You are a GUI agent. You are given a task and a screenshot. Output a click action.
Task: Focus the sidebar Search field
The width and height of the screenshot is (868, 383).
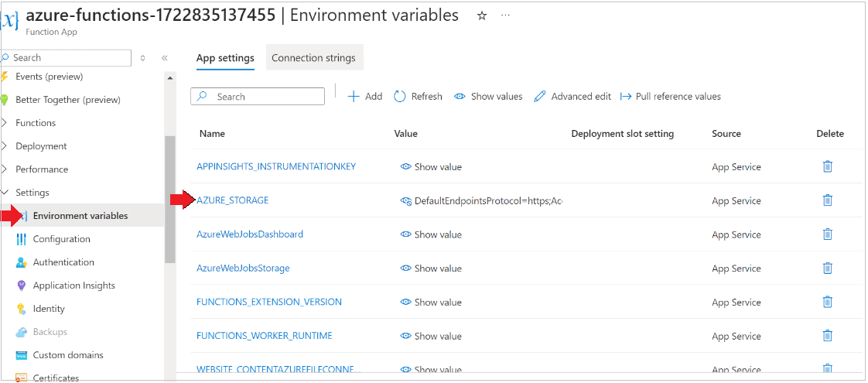coord(65,57)
